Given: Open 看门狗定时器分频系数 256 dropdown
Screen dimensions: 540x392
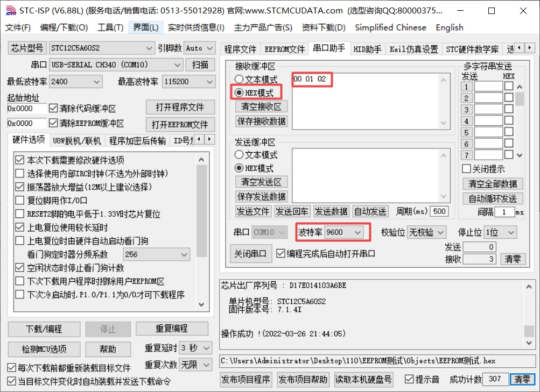Looking at the screenshot, I should click(x=156, y=254).
